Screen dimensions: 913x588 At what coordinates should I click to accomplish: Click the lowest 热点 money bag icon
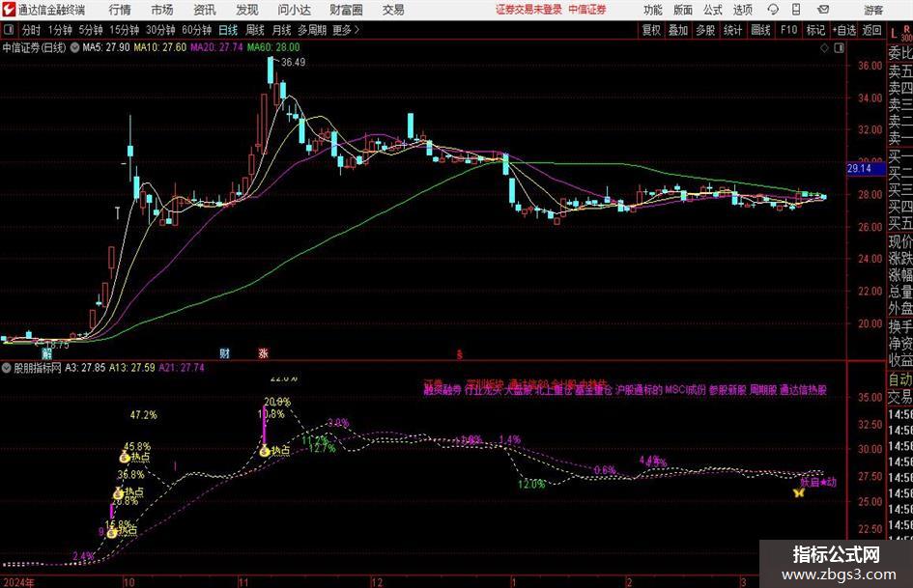(112, 532)
